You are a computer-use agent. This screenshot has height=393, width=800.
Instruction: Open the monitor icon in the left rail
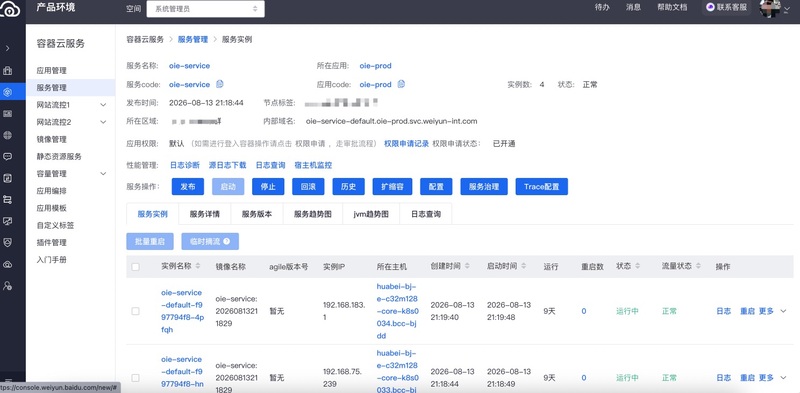pos(7,221)
